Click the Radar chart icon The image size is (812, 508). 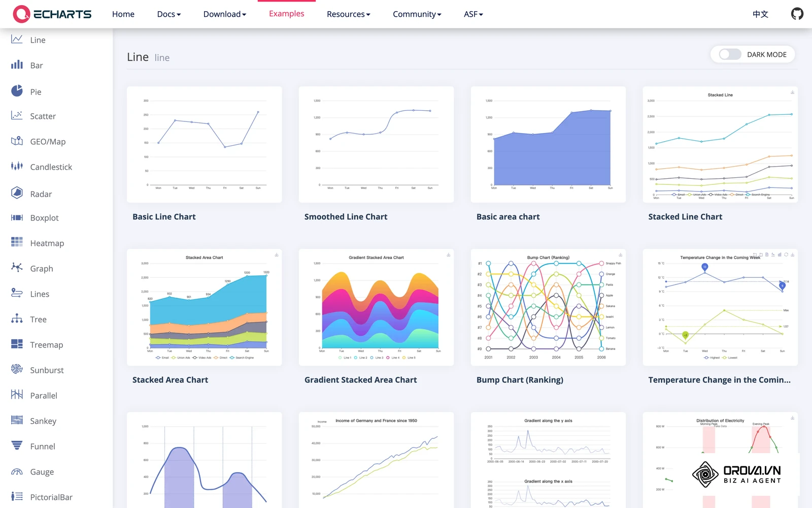[17, 193]
